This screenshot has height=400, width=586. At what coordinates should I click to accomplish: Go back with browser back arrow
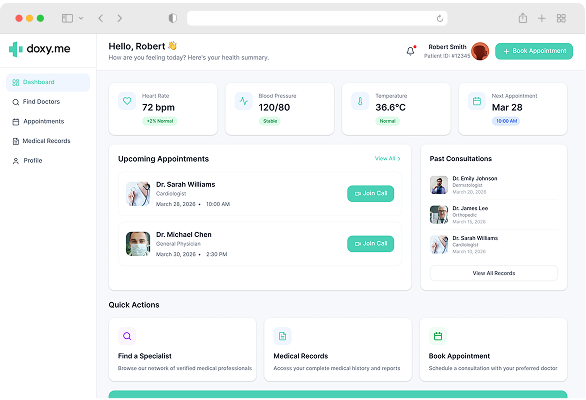tap(101, 18)
